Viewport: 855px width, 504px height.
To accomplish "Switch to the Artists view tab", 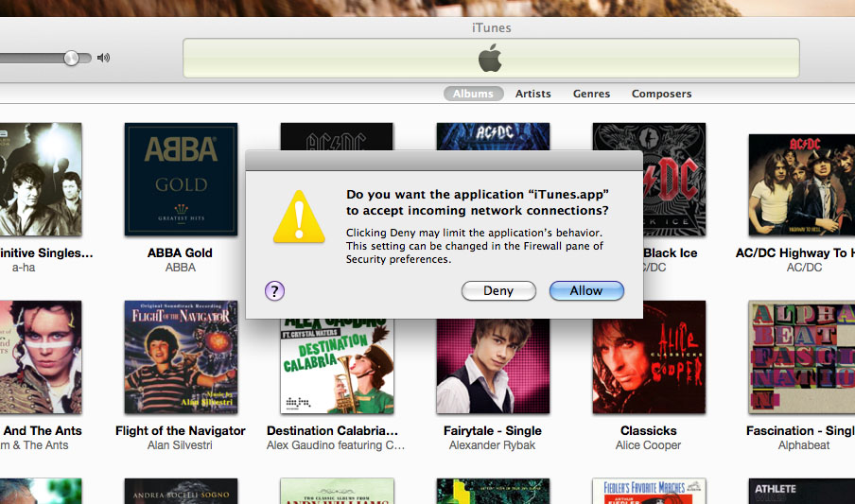I will point(532,94).
